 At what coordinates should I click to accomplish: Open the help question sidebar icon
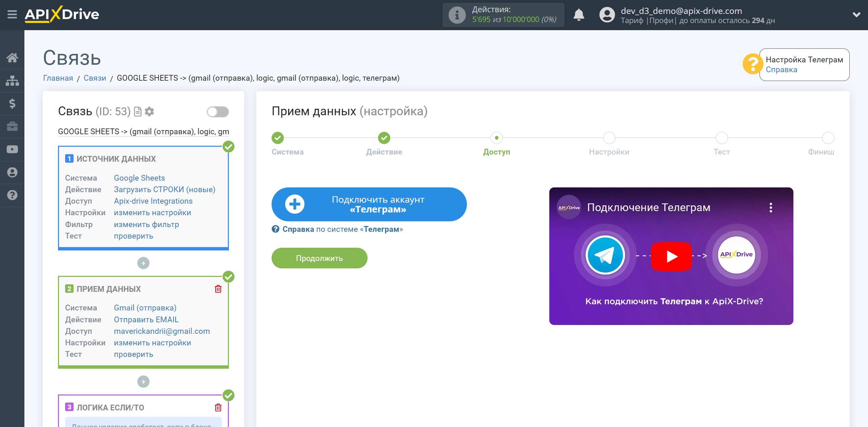(12, 195)
